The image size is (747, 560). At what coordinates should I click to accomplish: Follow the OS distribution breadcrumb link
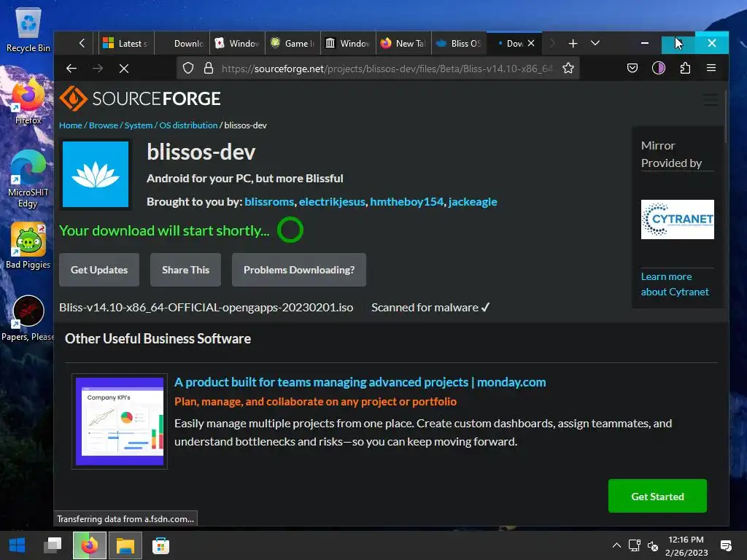(x=188, y=125)
